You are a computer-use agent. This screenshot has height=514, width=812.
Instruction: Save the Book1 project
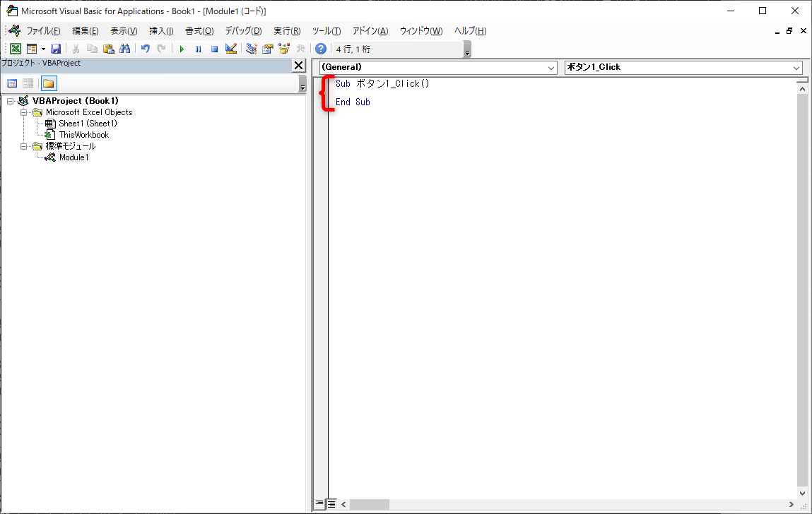pyautogui.click(x=56, y=49)
